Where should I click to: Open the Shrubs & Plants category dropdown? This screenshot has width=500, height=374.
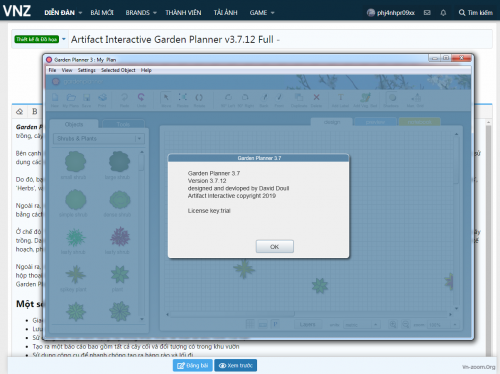coord(99,139)
